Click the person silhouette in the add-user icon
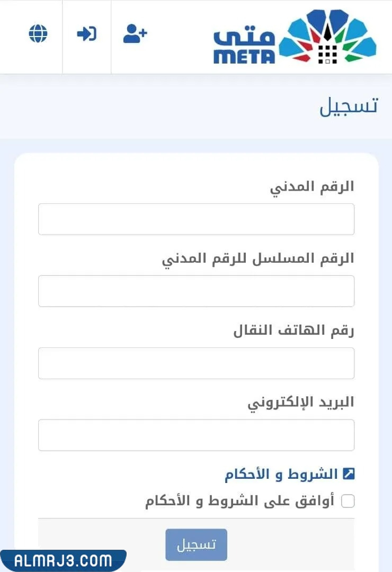Image resolution: width=392 pixels, height=572 pixels. (131, 35)
